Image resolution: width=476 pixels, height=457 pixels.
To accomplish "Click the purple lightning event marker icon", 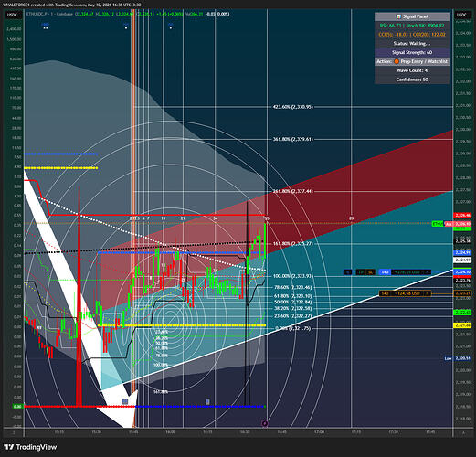I will (x=265, y=423).
